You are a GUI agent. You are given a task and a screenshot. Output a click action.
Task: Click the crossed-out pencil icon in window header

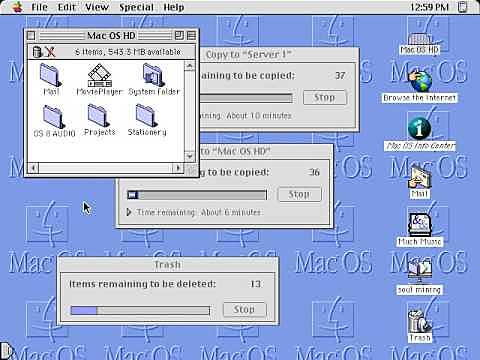click(50, 52)
